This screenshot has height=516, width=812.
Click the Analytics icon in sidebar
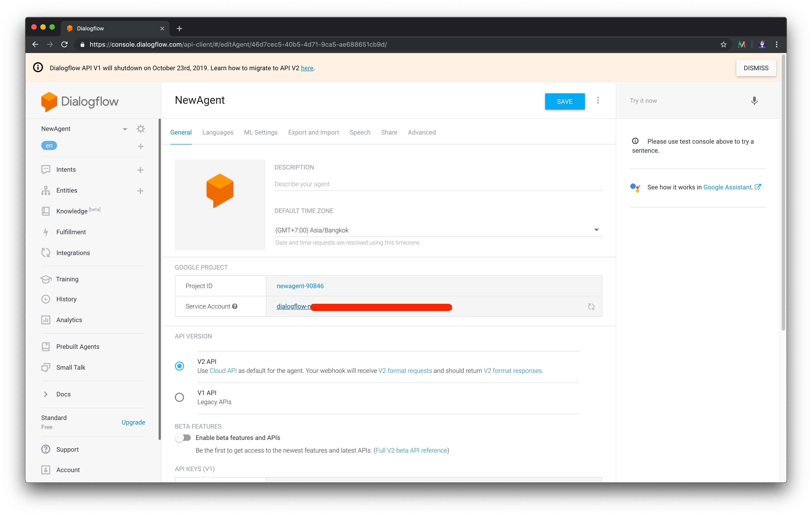point(47,320)
